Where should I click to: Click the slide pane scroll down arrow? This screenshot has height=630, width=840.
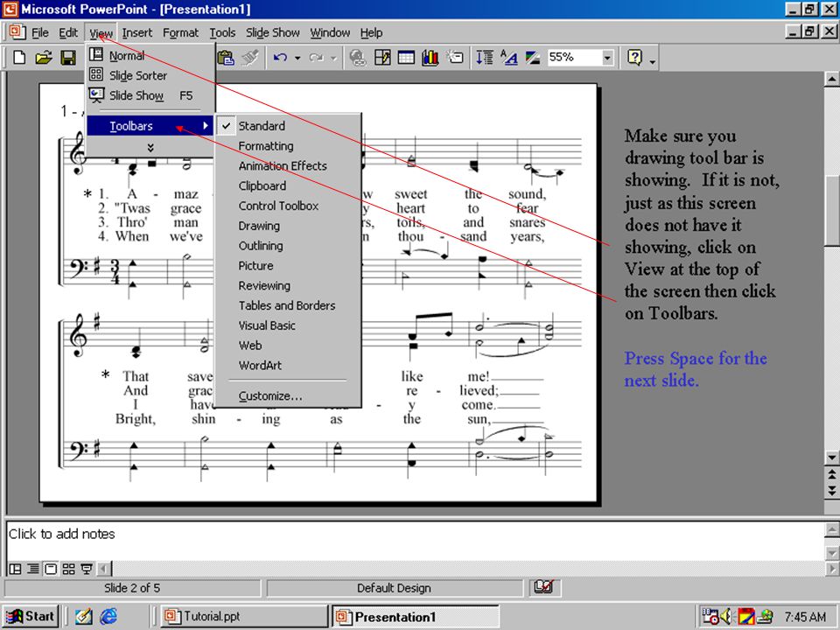point(831,457)
